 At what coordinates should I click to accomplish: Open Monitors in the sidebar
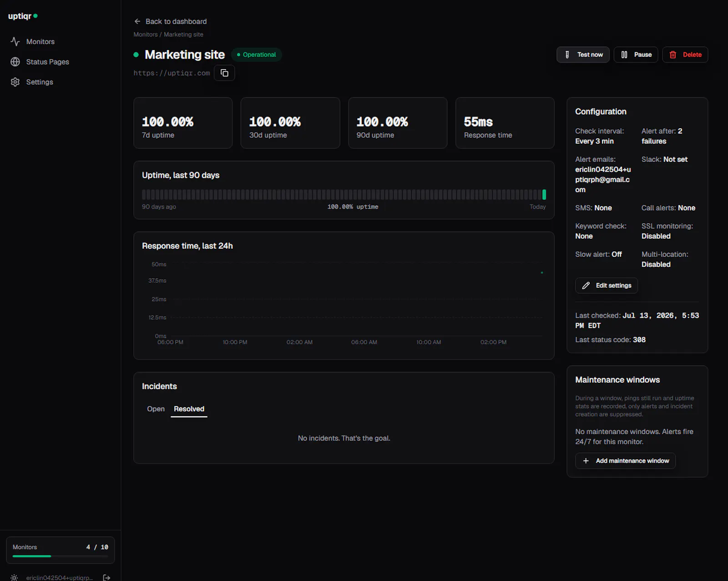[40, 41]
